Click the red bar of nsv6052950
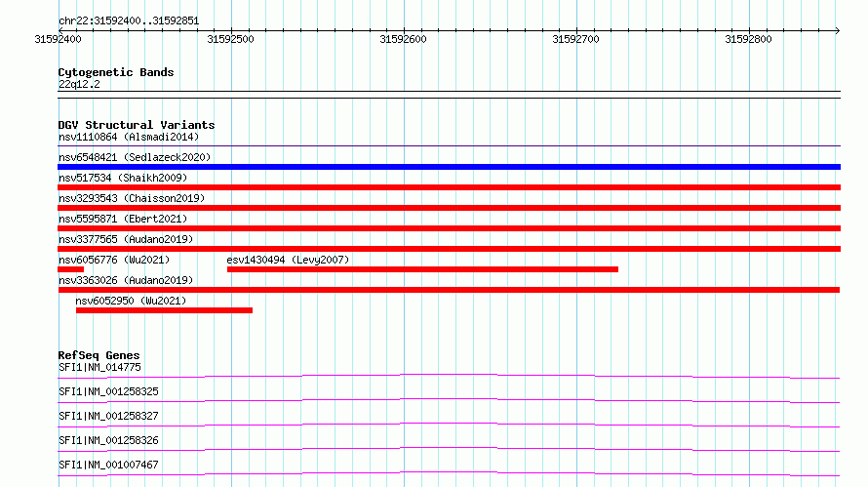 pos(165,310)
